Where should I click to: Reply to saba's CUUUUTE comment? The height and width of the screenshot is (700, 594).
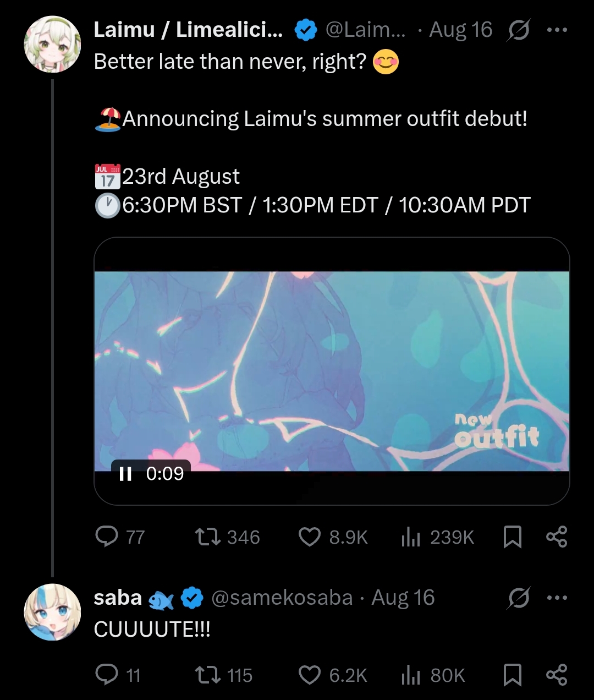(107, 675)
